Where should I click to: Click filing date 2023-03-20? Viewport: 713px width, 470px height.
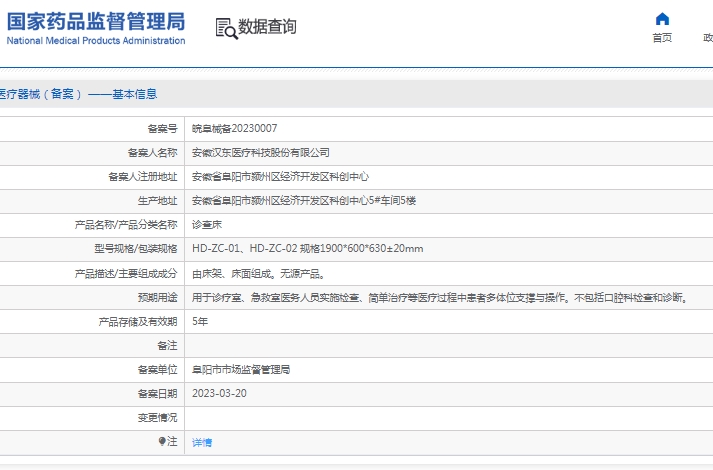tap(219, 394)
